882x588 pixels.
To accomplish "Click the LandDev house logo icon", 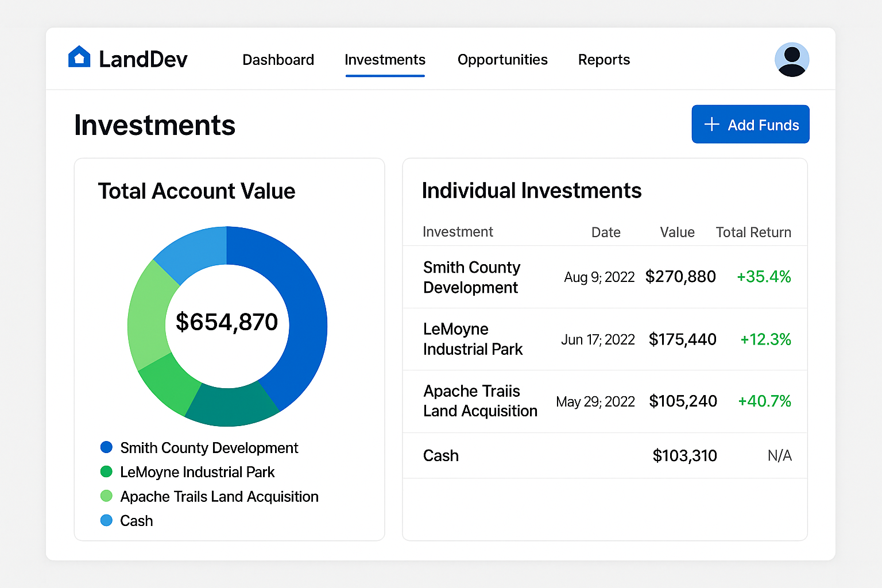I will pyautogui.click(x=79, y=57).
